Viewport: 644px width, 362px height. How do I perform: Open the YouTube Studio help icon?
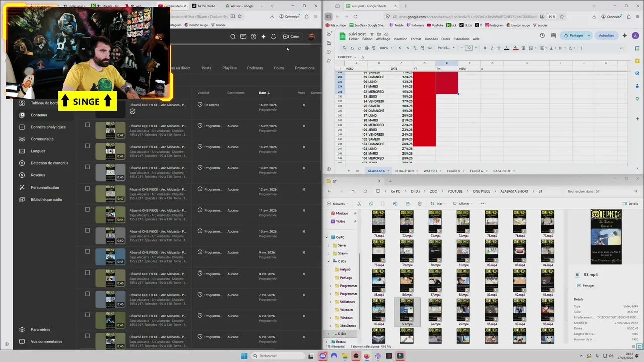[253, 36]
